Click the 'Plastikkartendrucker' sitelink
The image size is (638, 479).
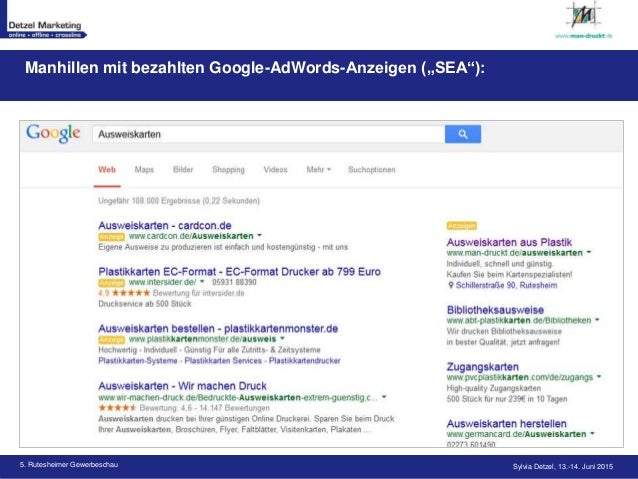(305, 361)
